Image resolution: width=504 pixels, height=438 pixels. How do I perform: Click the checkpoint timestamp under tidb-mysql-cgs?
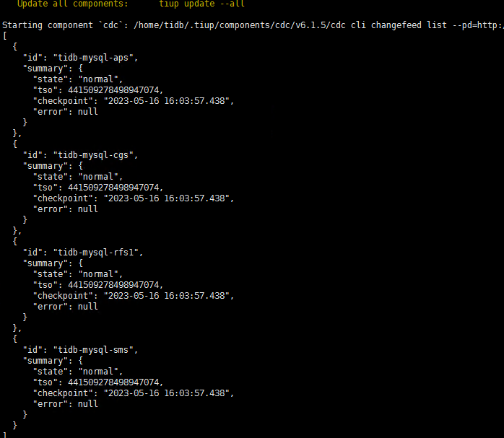tap(168, 198)
